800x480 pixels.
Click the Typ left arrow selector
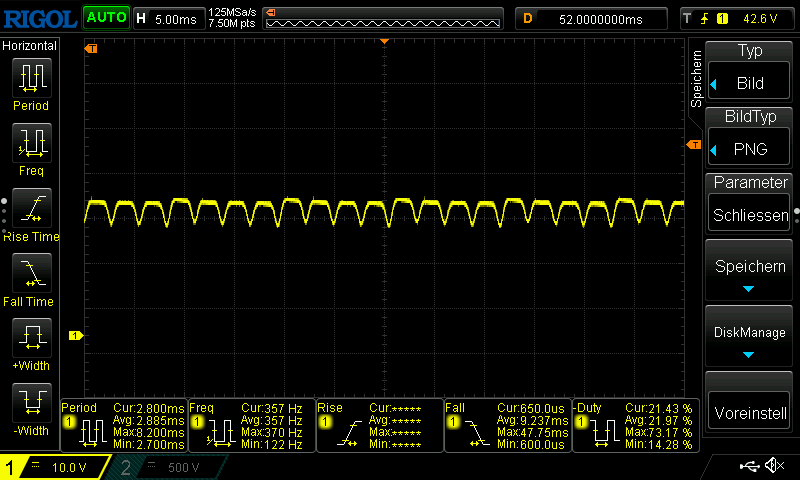pyautogui.click(x=714, y=84)
